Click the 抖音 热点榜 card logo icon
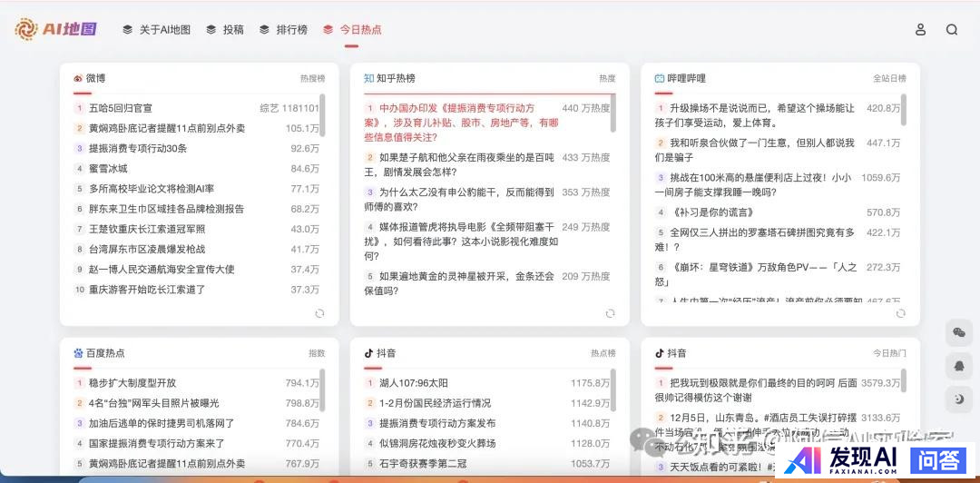The height and width of the screenshot is (483, 980). tap(368, 353)
